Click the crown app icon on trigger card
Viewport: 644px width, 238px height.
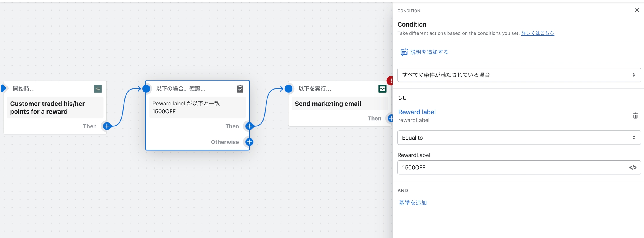98,89
